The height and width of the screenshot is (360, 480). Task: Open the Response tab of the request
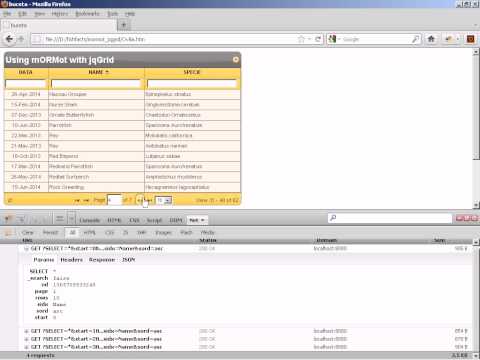click(x=102, y=260)
